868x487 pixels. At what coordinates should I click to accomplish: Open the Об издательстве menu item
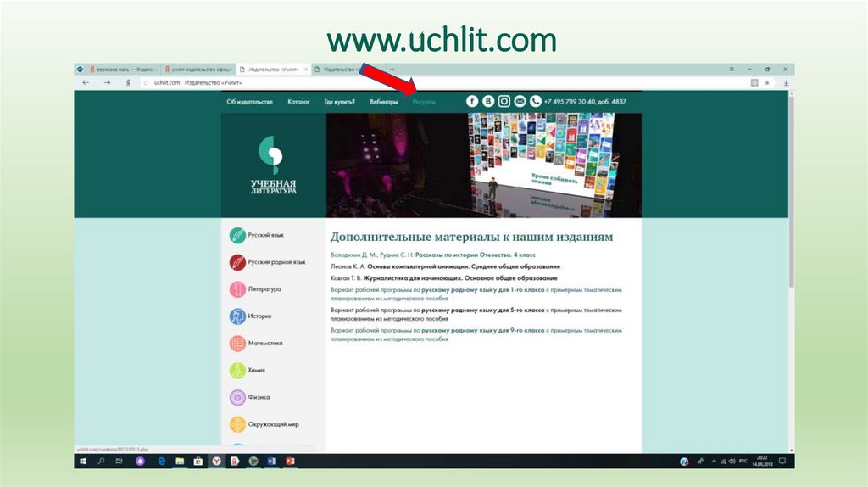tap(250, 102)
